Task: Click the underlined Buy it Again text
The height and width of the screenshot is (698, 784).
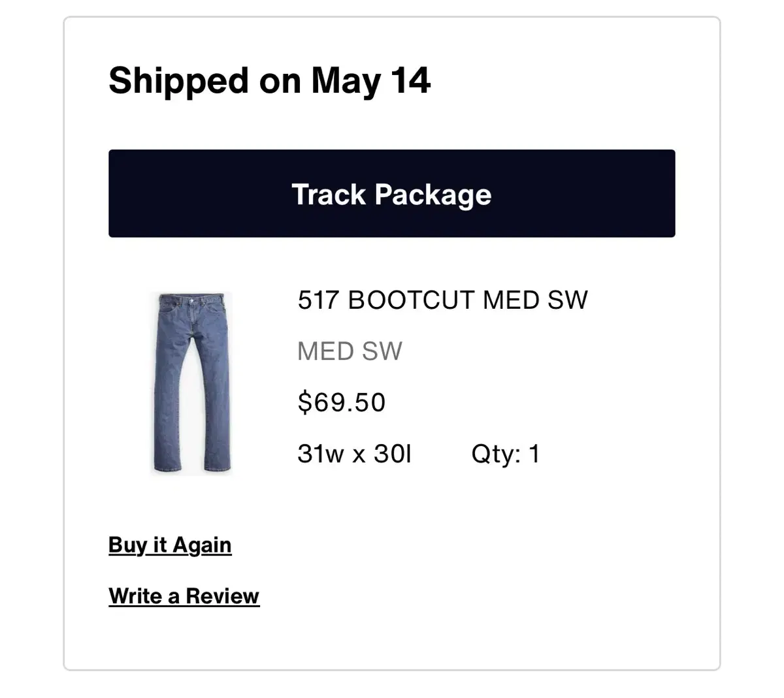Action: 169,544
